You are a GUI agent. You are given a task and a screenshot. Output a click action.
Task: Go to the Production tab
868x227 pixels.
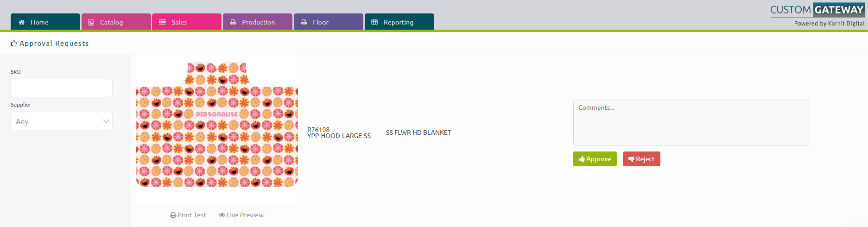tap(258, 22)
